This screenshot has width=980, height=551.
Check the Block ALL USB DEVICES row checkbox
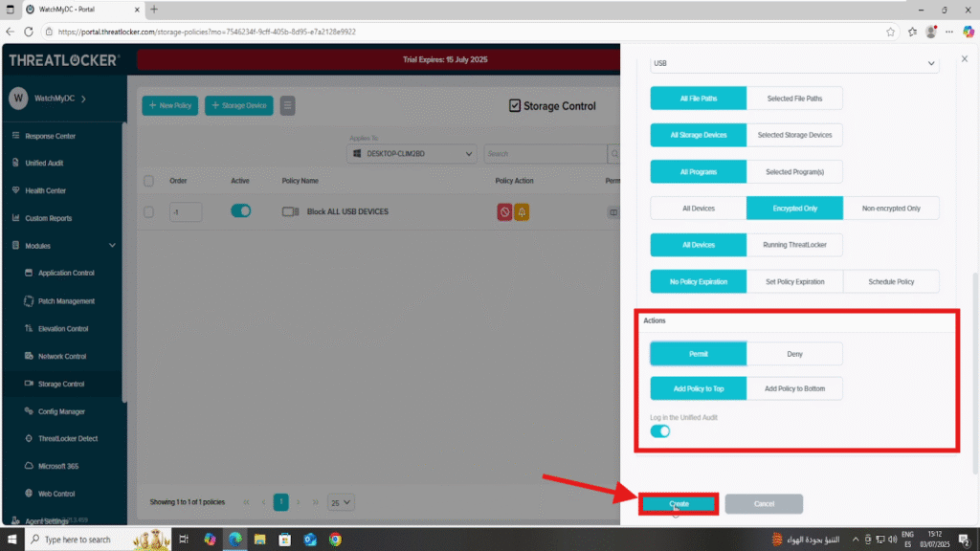tap(148, 211)
